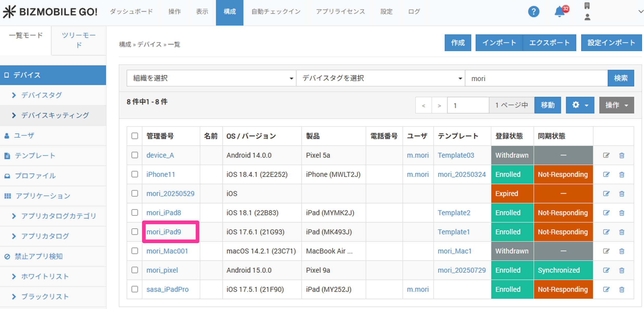This screenshot has width=644, height=309.
Task: Check the box for mori_iPad9 row
Action: [135, 232]
